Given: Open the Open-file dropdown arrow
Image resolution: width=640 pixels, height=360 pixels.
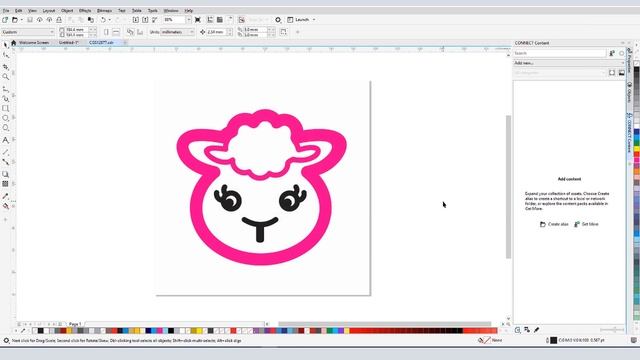Looking at the screenshot, I should click(x=21, y=20).
